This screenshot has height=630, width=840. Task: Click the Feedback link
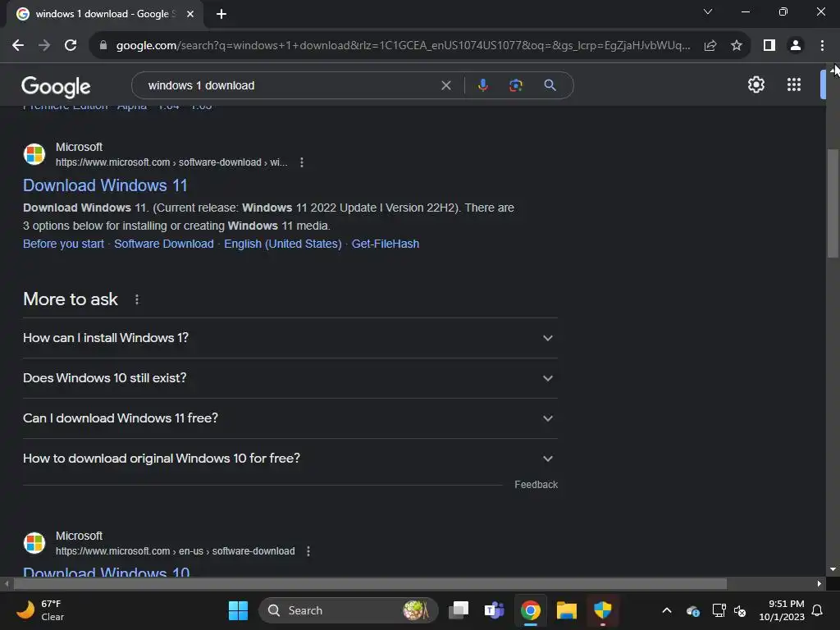pos(536,484)
